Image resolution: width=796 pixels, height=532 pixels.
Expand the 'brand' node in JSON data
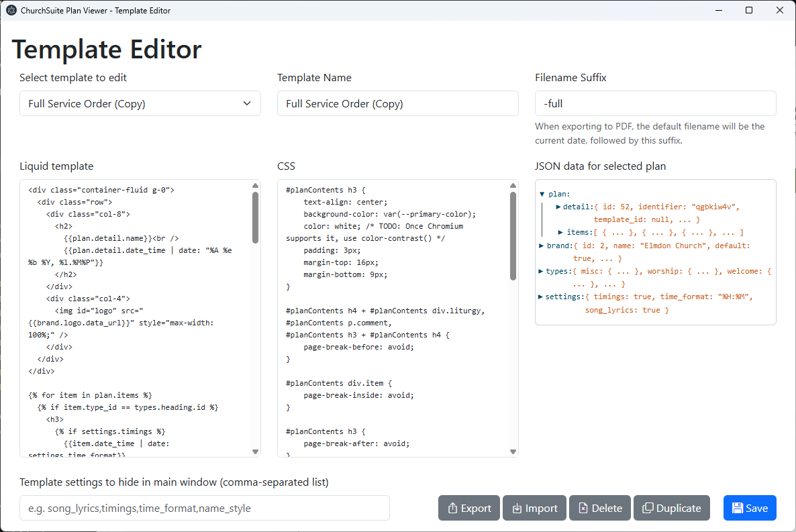542,246
